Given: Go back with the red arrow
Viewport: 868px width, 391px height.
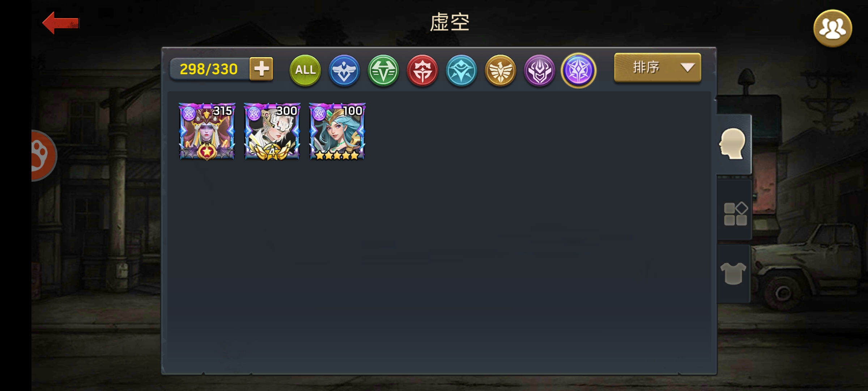Looking at the screenshot, I should [61, 23].
